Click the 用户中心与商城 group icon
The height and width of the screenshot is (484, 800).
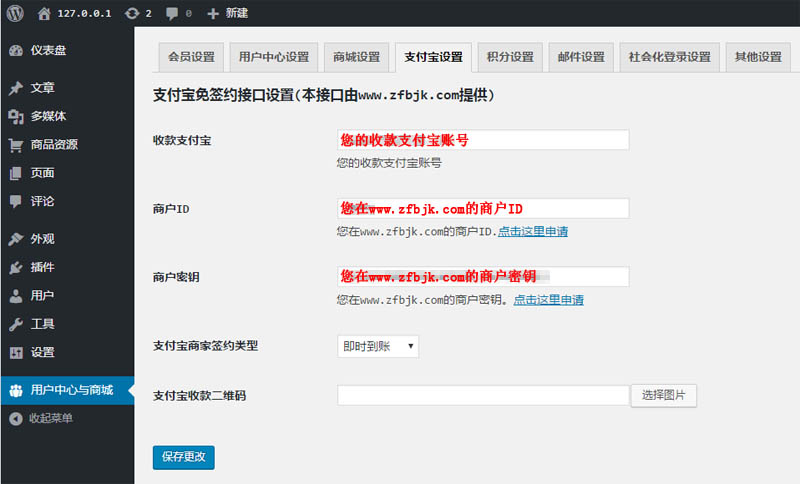pyautogui.click(x=16, y=391)
